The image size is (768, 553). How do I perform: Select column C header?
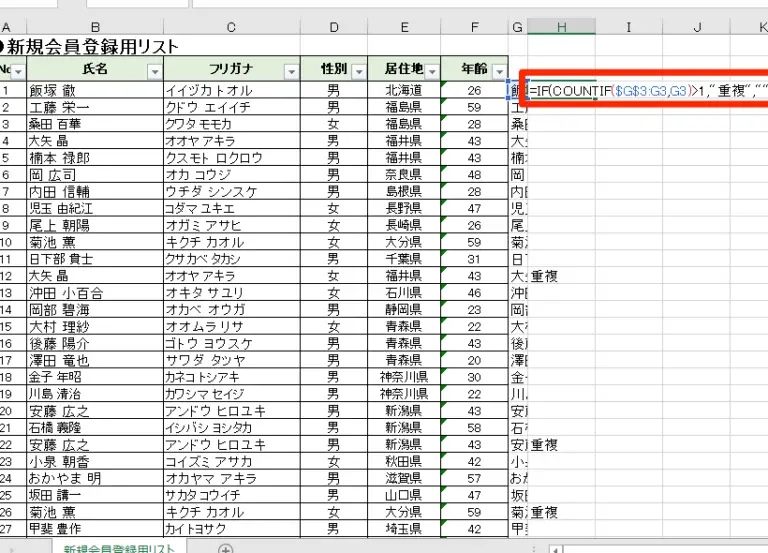(232, 27)
